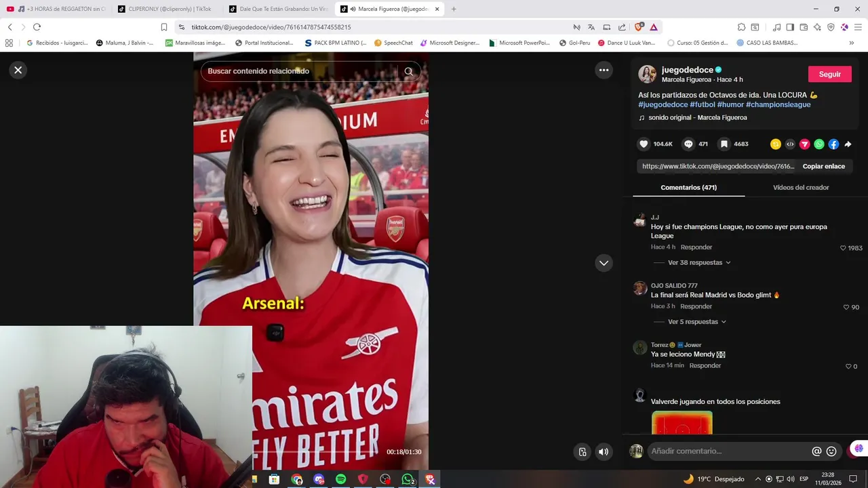Show more bookmarks with the double chevron
Screen dimensions: 868x488
pyautogui.click(x=852, y=43)
